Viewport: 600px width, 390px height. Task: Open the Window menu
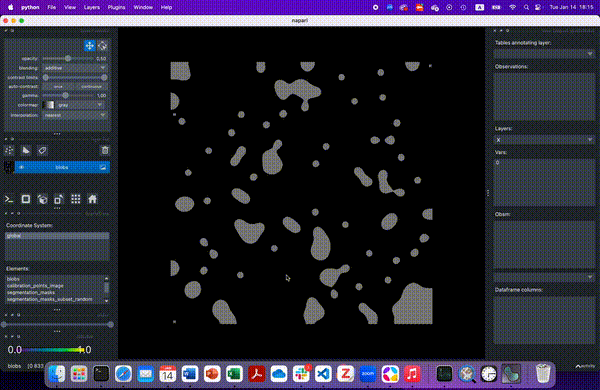pyautogui.click(x=143, y=7)
